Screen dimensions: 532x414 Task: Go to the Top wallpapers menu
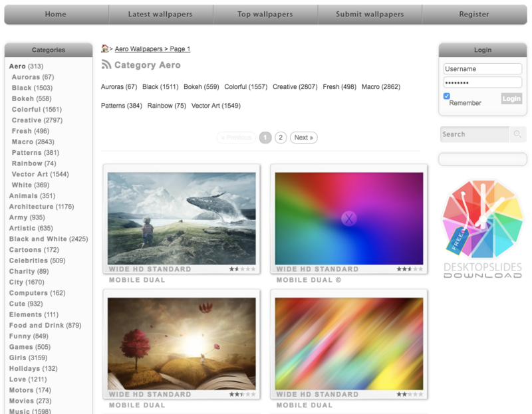(x=265, y=14)
